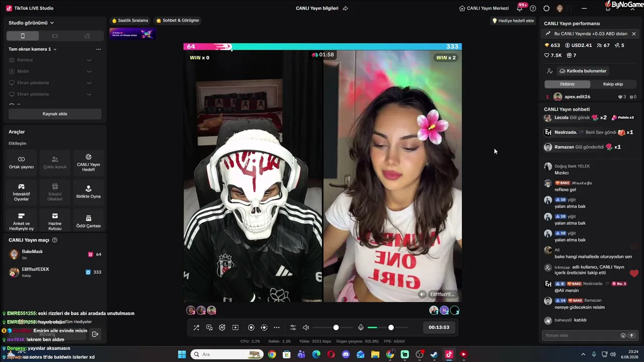Image resolution: width=644 pixels, height=362 pixels.
Task: Click the dashed-circle replay record icon
Action: coord(264,327)
